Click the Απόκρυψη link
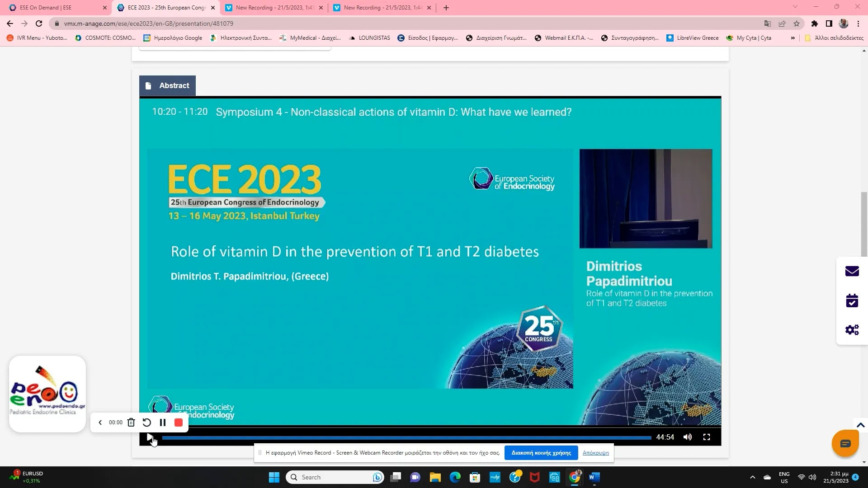The width and height of the screenshot is (868, 488). coord(595,453)
